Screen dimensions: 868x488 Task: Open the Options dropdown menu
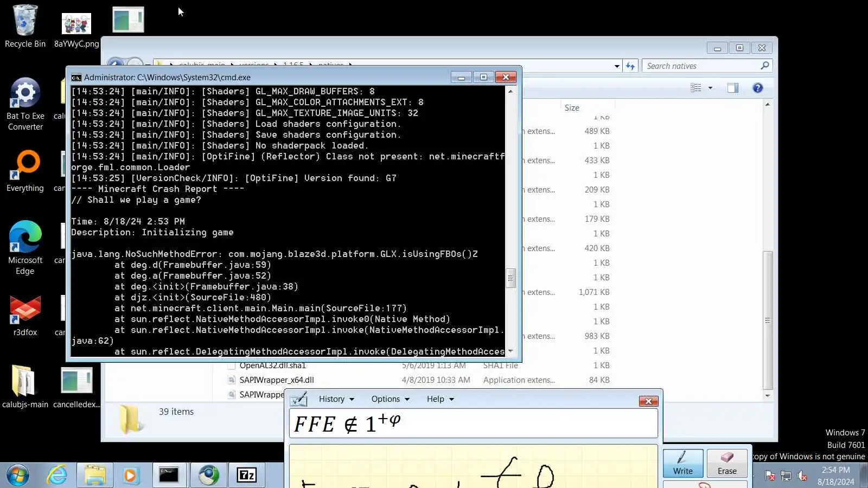coord(391,399)
